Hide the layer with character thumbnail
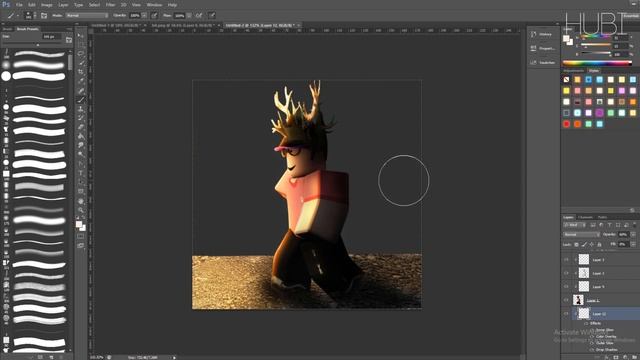640x360 pixels. point(566,300)
